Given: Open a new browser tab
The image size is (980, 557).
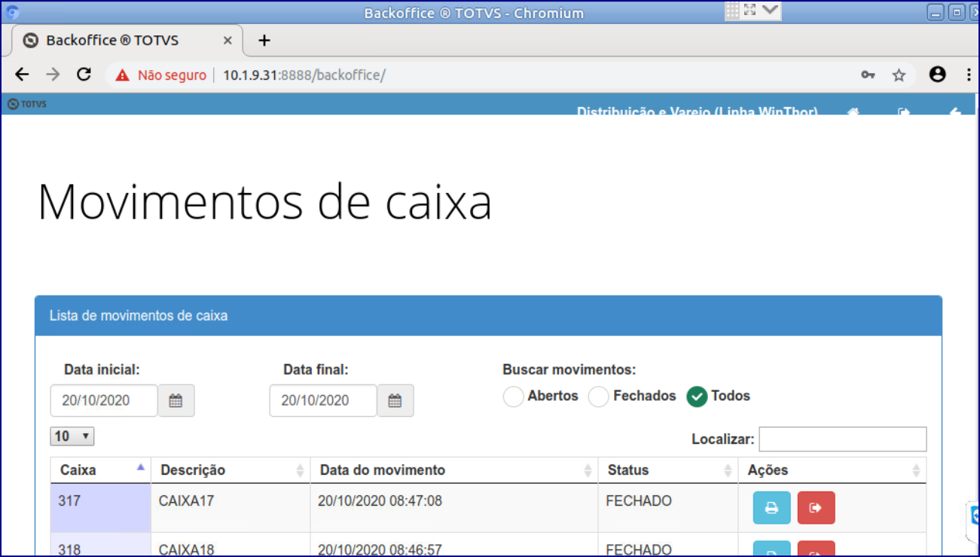Looking at the screenshot, I should click(264, 41).
